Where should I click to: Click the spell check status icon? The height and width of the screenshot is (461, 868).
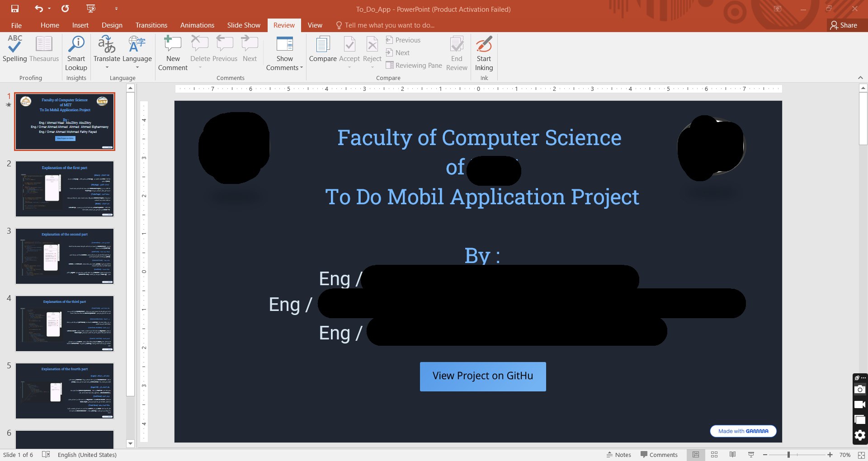pyautogui.click(x=46, y=455)
